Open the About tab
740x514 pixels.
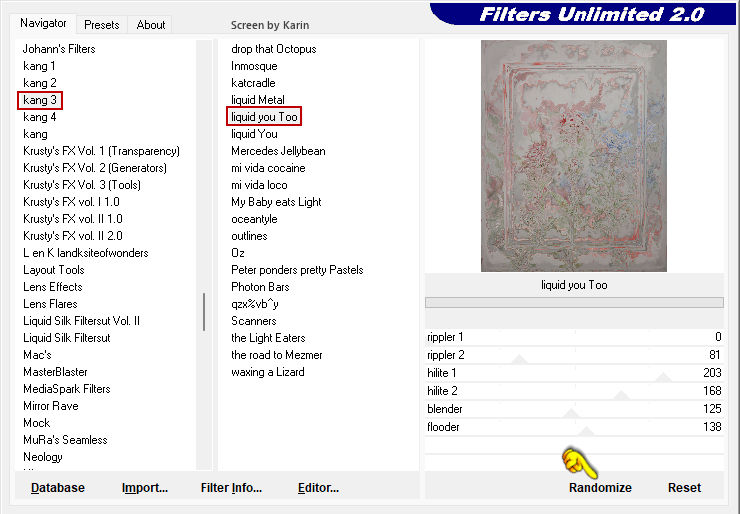pos(151,25)
